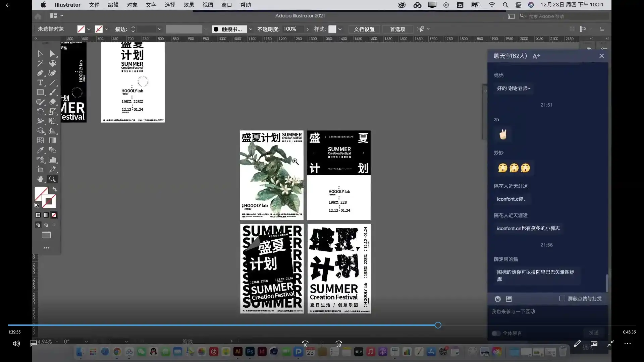This screenshot has width=644, height=362.
Task: Check the 屏蔽点赞与打赏 checkbox
Action: 562,298
